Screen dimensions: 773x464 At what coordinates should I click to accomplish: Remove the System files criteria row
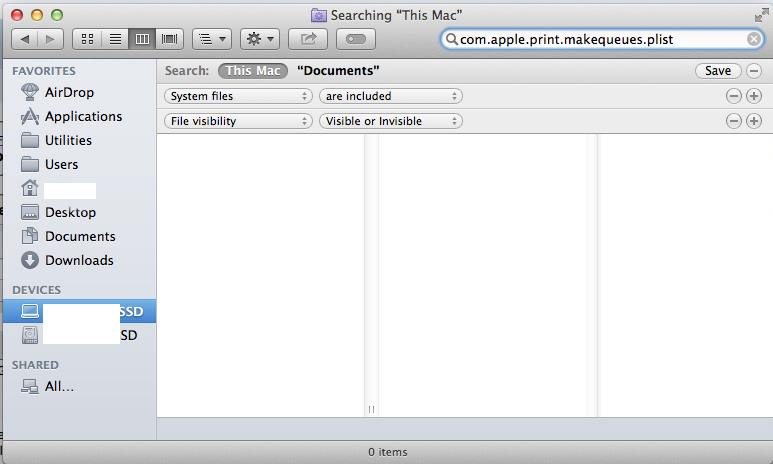pyautogui.click(x=734, y=96)
